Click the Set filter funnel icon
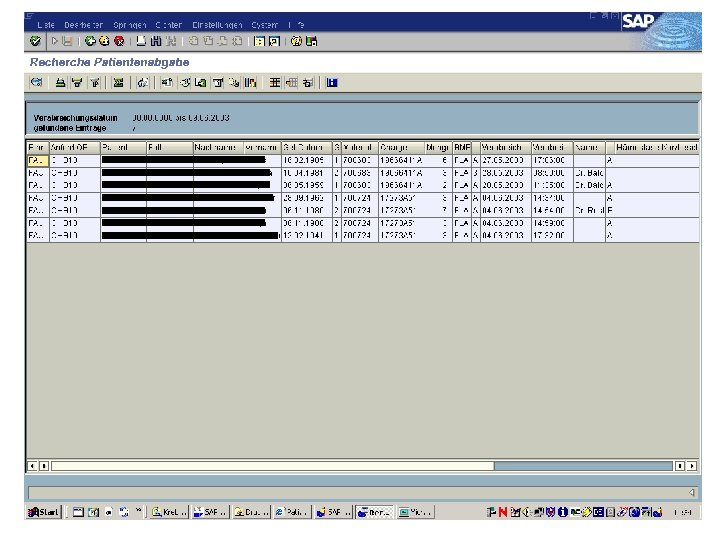This screenshot has height=540, width=720. [x=95, y=83]
